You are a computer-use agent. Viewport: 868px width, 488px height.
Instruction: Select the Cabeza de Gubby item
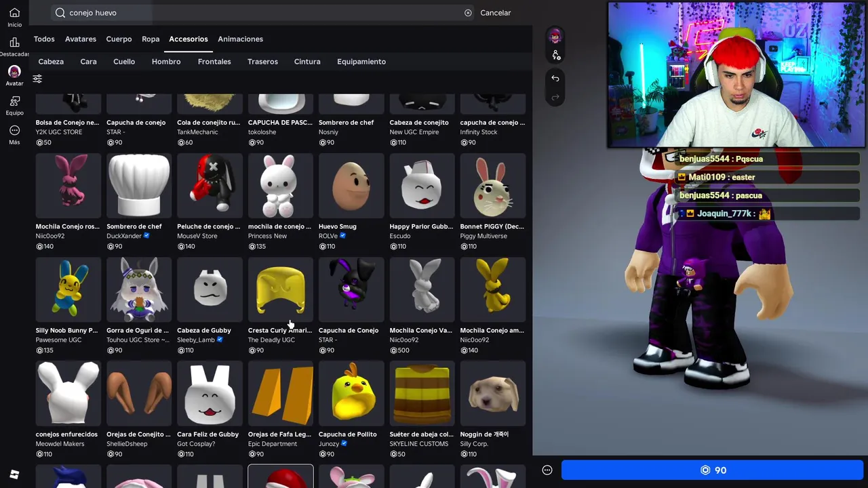pyautogui.click(x=210, y=289)
